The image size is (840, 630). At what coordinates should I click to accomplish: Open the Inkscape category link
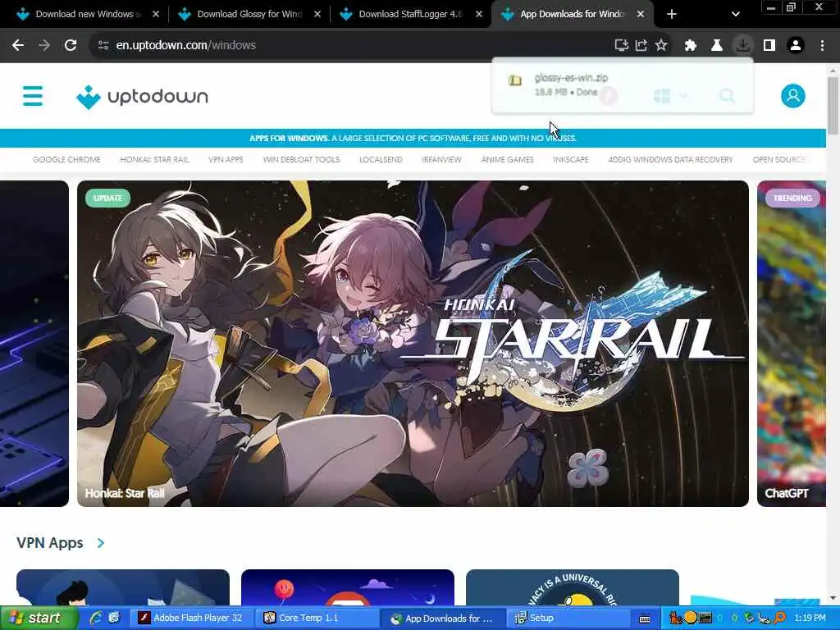pos(571,160)
